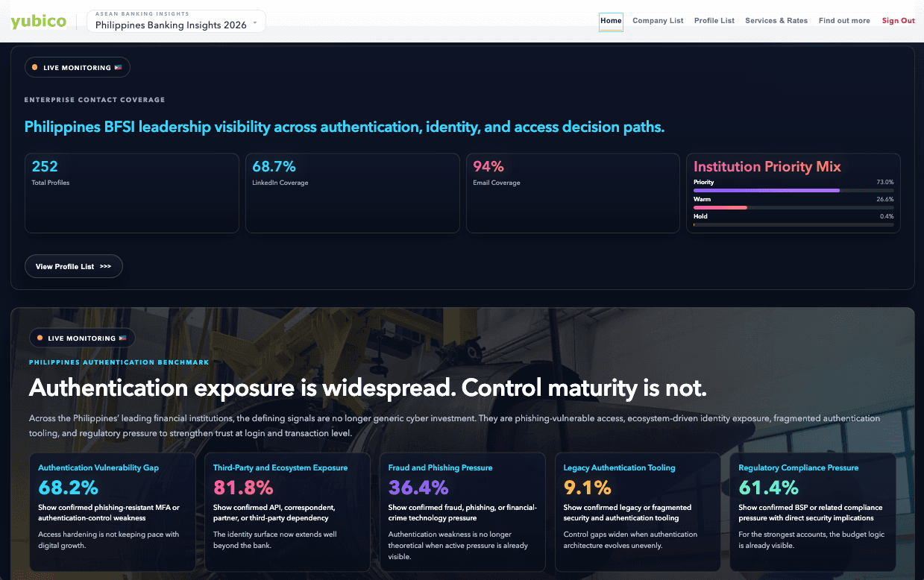
Task: Open the Fraud and Phishing Pressure card
Action: point(462,511)
